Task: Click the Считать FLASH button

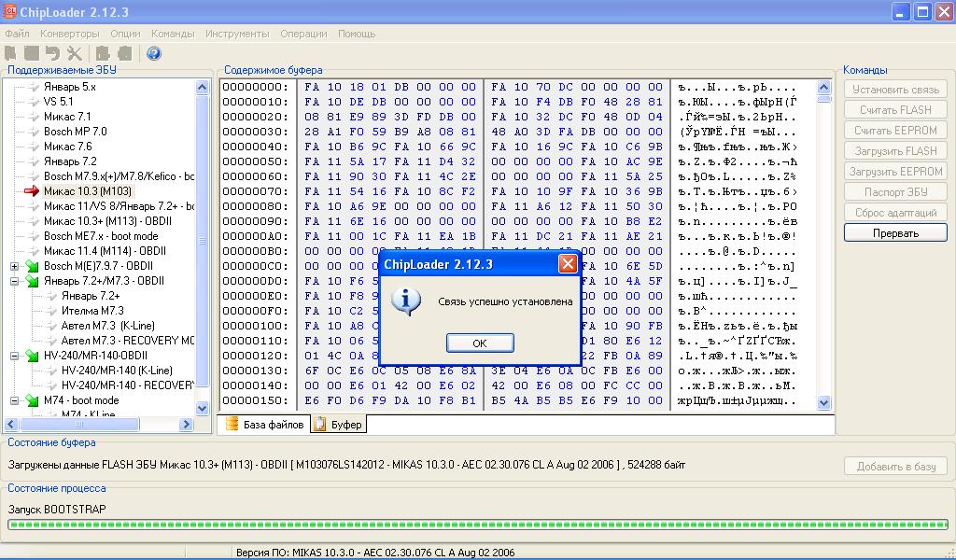Action: tap(895, 110)
